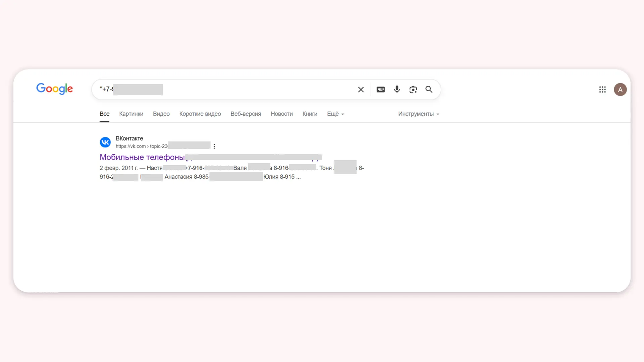Click the ВКонтакте site name

129,138
